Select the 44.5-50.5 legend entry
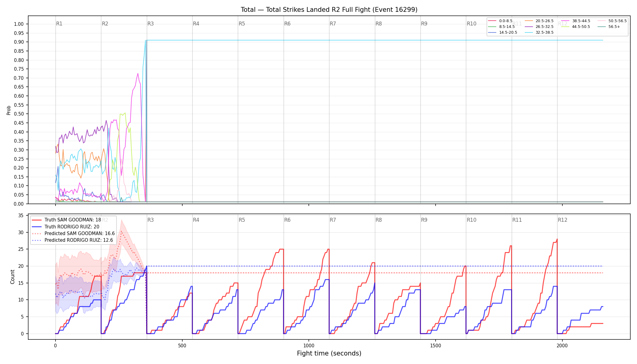The width and height of the screenshot is (637, 364). (x=576, y=27)
